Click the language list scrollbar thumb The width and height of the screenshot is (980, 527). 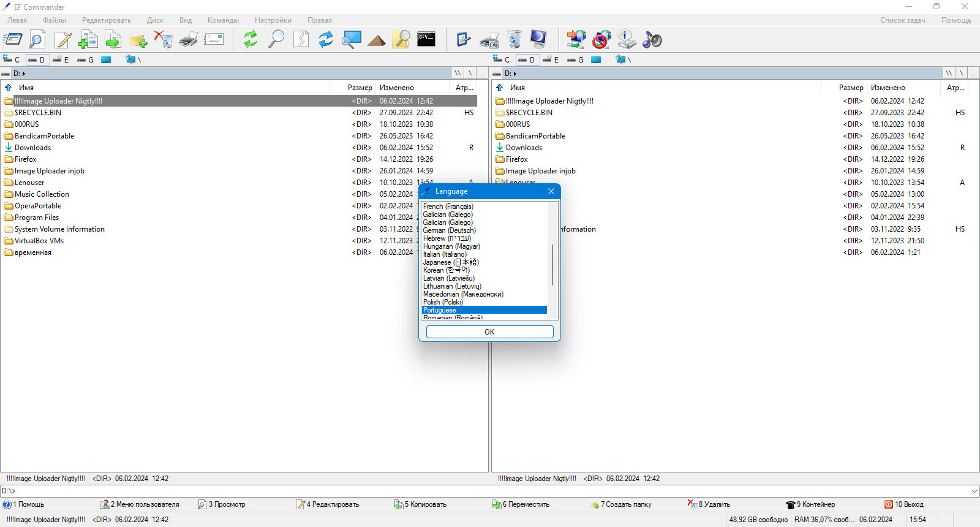click(x=552, y=265)
